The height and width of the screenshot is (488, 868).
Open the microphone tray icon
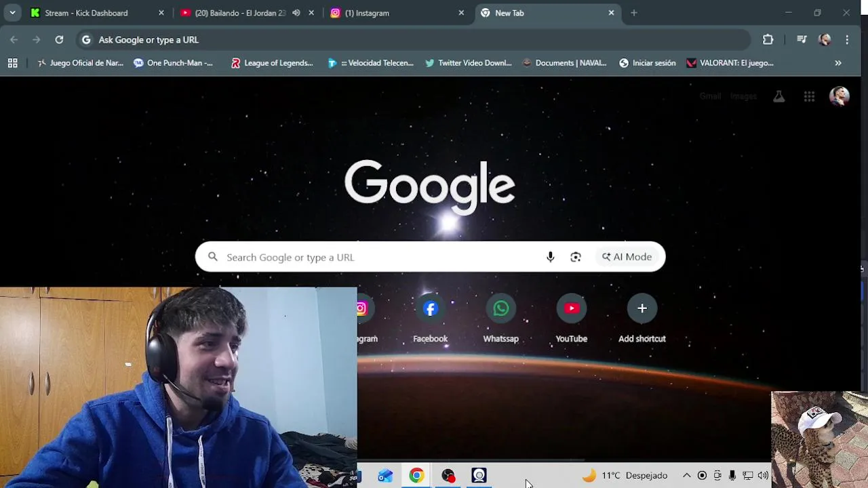pos(732,476)
